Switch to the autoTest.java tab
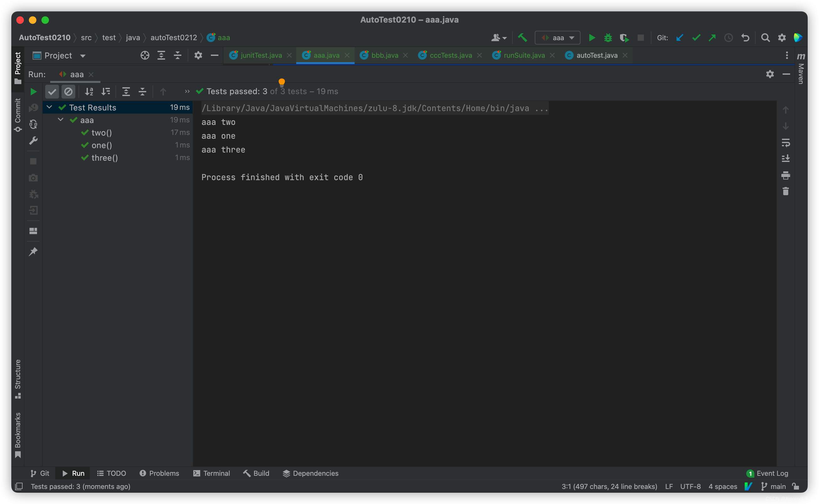Screen dimensions: 819x504 pyautogui.click(x=597, y=55)
